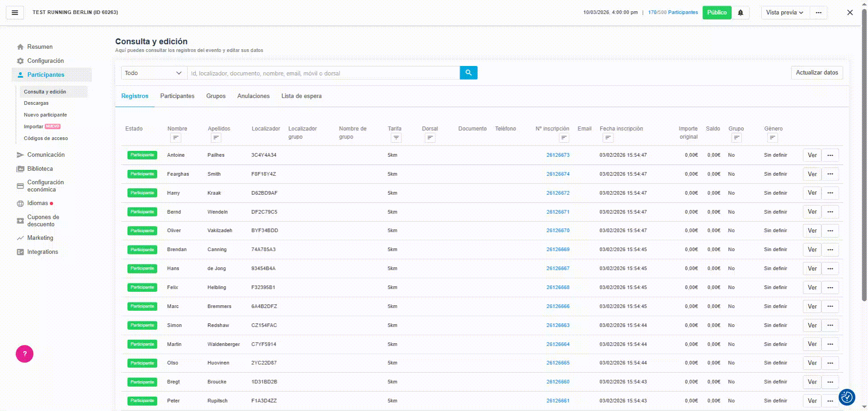The image size is (868, 411).
Task: Open Descargas in the sidebar
Action: [x=36, y=103]
